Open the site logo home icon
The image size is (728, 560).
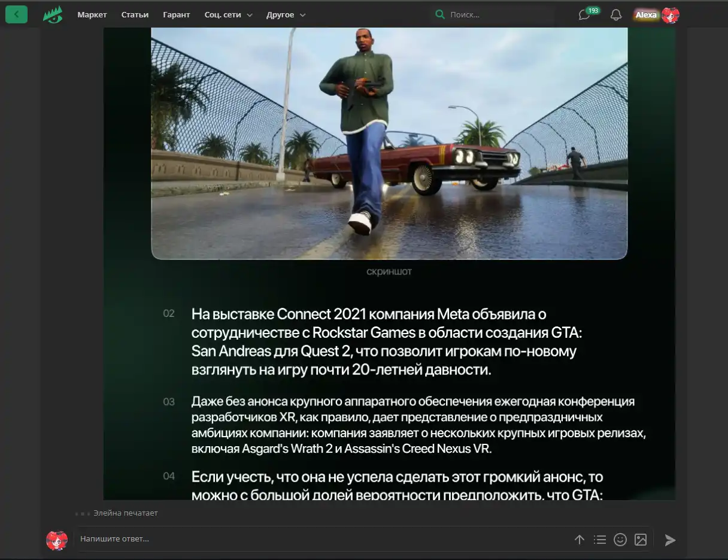(53, 14)
